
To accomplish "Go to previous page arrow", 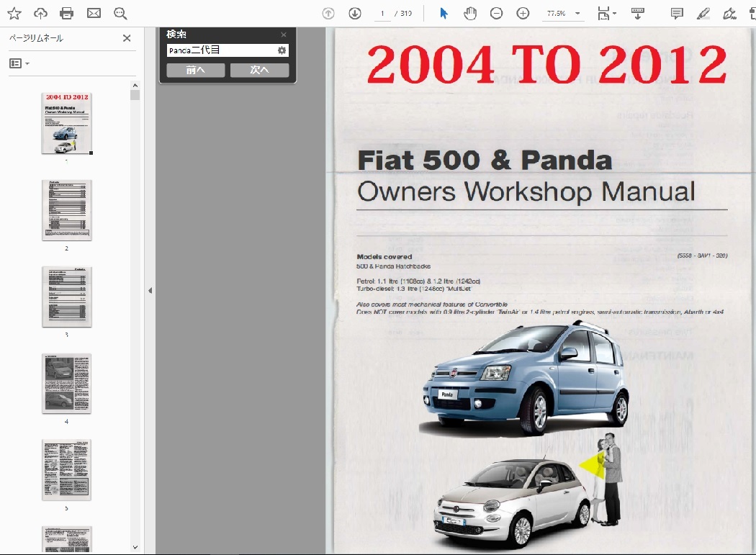I will click(x=328, y=14).
